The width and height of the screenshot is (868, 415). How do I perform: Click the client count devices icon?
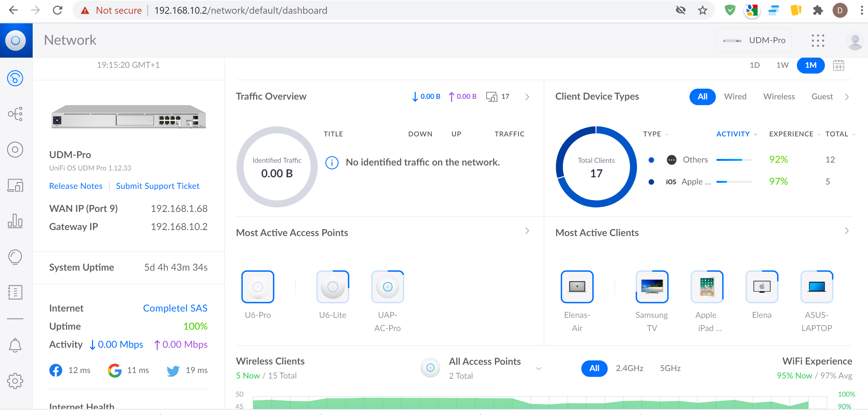pyautogui.click(x=492, y=97)
